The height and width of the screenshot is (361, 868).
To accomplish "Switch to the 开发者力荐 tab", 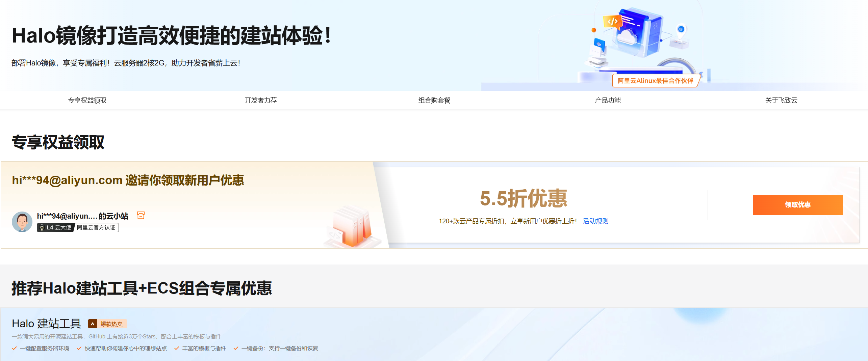I will [x=261, y=100].
